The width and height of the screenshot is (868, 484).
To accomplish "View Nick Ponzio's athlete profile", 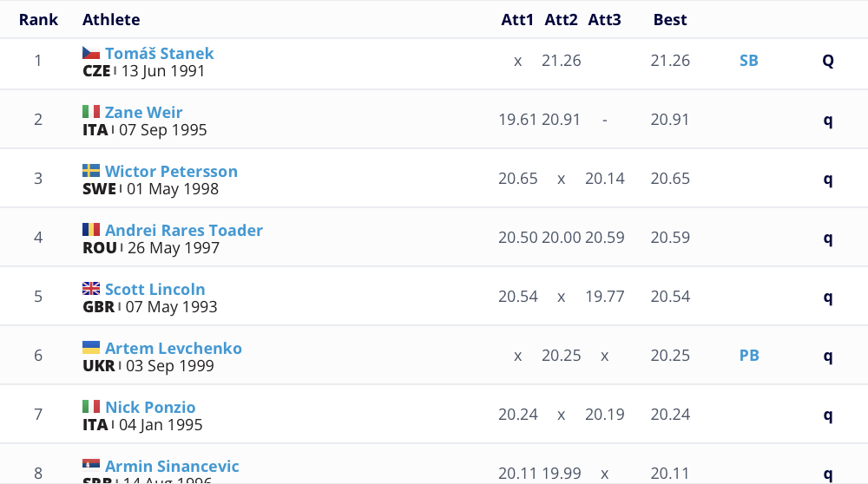I will pos(150,407).
